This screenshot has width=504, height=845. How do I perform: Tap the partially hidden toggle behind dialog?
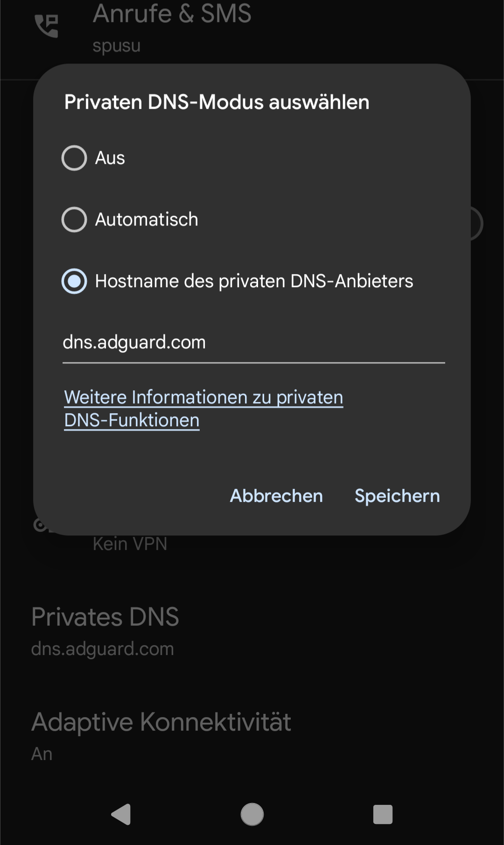point(476,223)
